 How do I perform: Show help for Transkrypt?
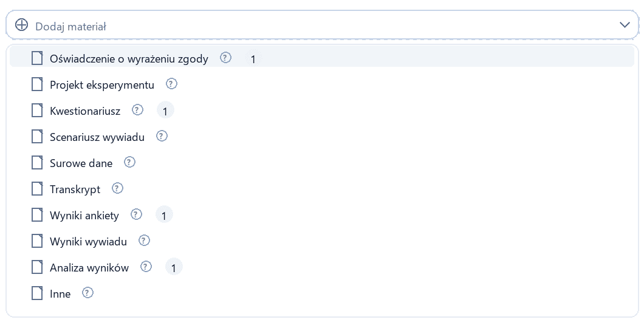pos(117,188)
